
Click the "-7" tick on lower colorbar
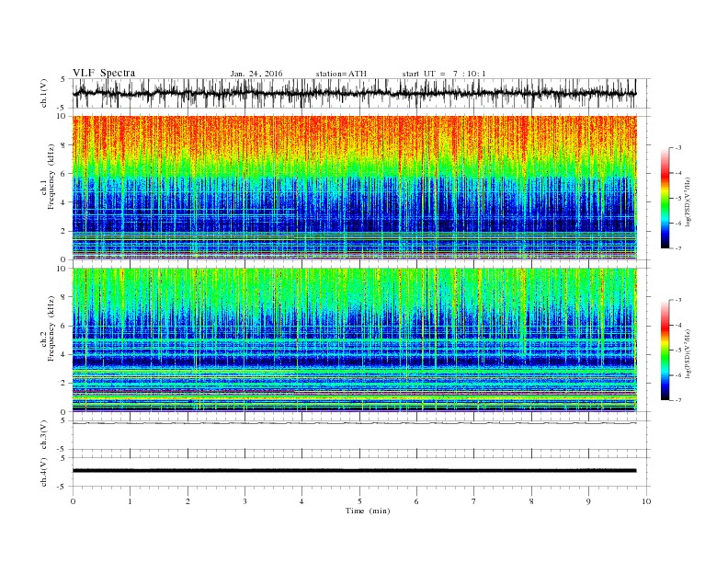[x=678, y=400]
